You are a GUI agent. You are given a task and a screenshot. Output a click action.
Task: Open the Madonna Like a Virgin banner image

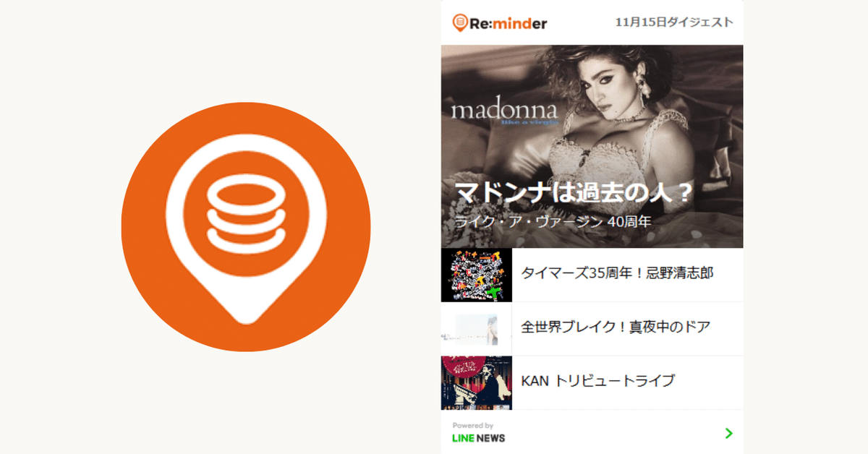tap(592, 147)
